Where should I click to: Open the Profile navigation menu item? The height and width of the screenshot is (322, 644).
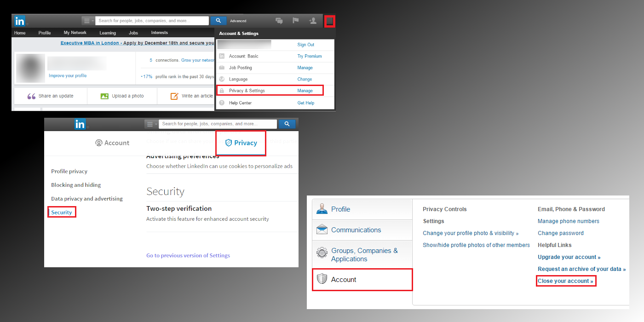(45, 33)
